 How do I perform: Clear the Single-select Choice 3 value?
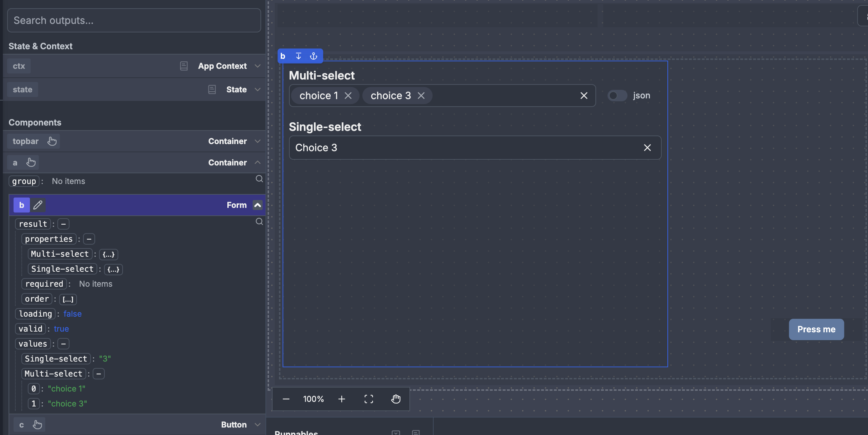click(x=647, y=148)
